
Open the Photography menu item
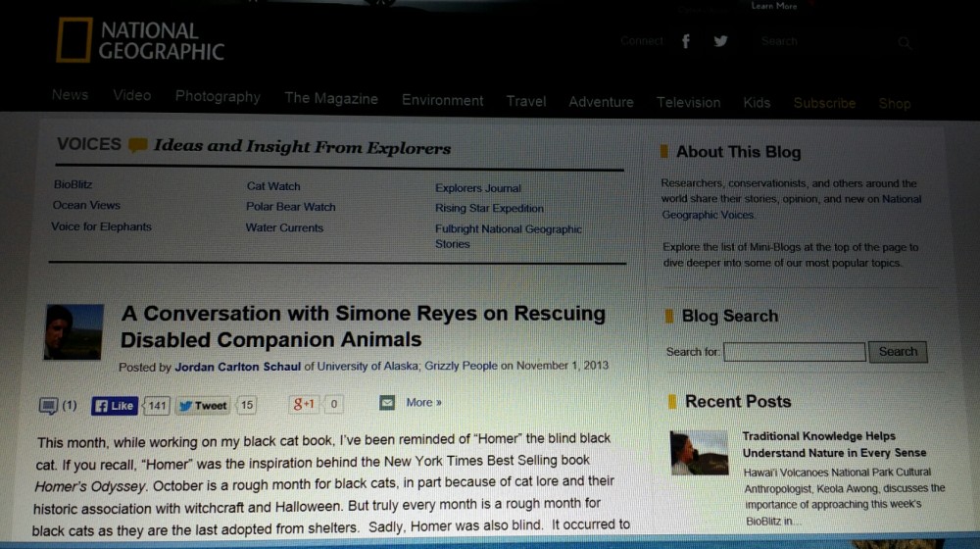pyautogui.click(x=218, y=97)
